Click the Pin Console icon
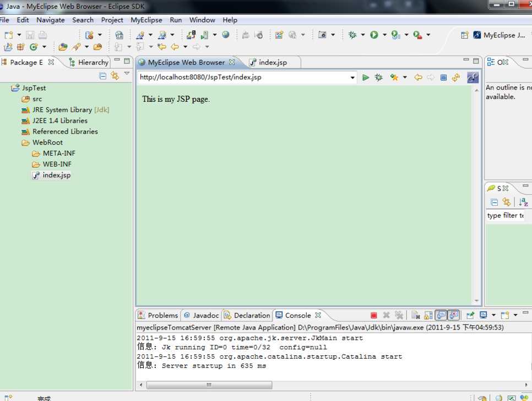The image size is (532, 401). coord(470,315)
